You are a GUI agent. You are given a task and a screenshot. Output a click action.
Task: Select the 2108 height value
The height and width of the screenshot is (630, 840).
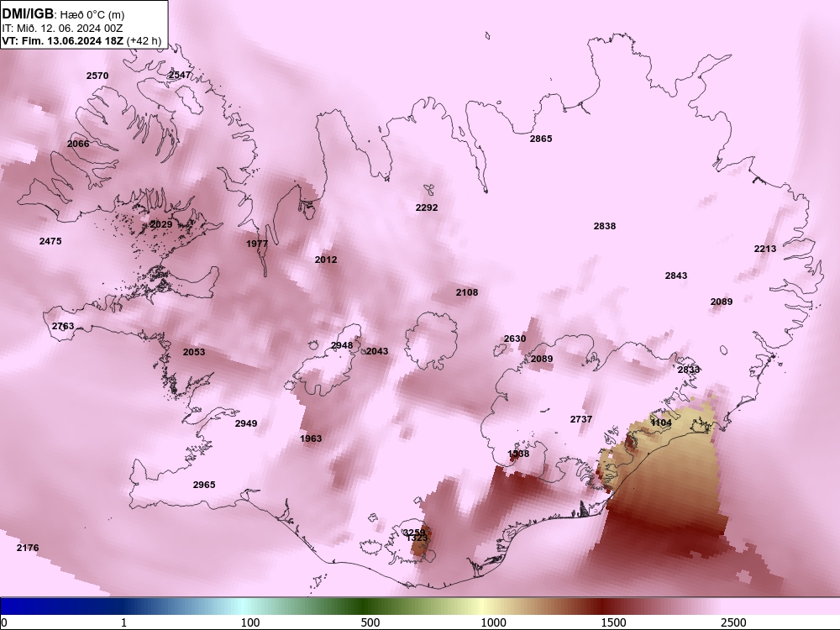[467, 292]
